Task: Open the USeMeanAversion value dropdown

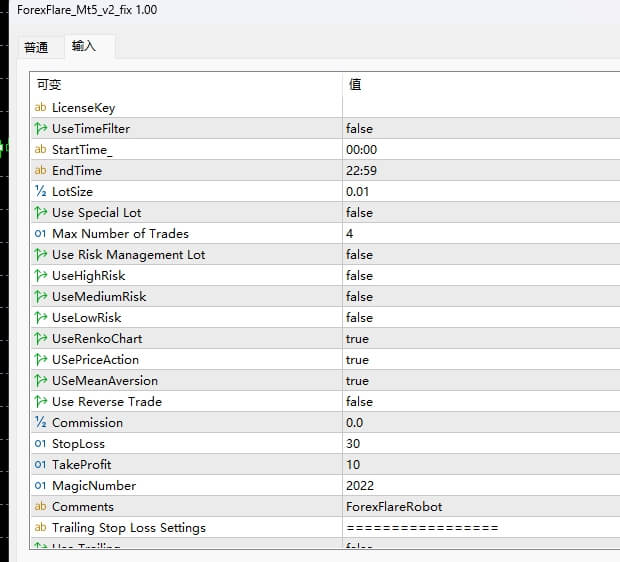Action: (358, 381)
